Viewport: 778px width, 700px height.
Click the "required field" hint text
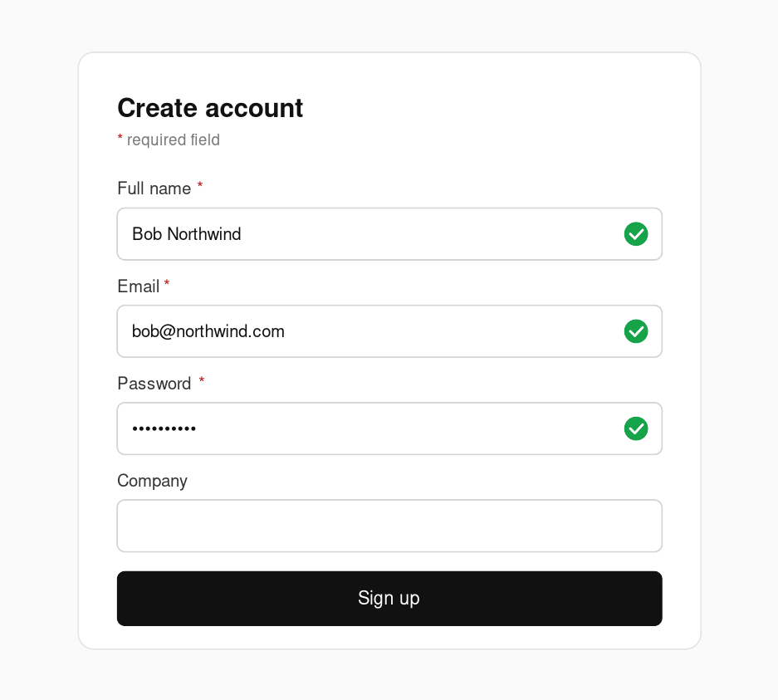click(174, 140)
